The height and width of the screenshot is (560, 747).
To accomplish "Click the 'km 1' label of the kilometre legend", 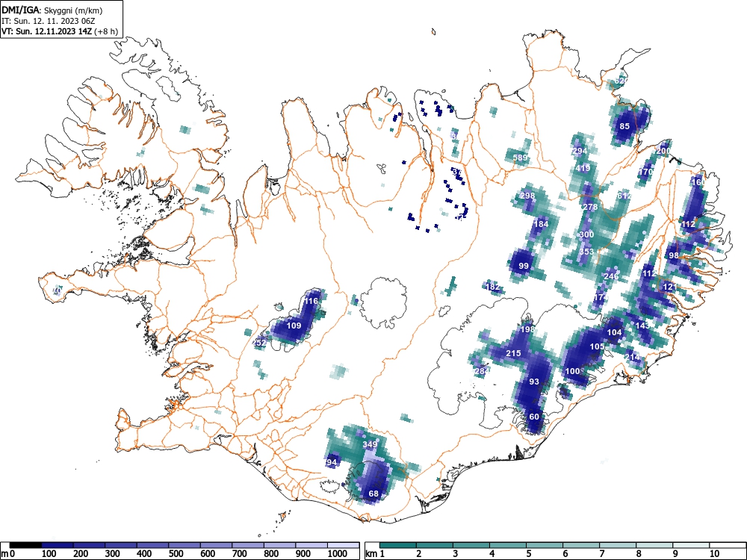I will click(376, 554).
